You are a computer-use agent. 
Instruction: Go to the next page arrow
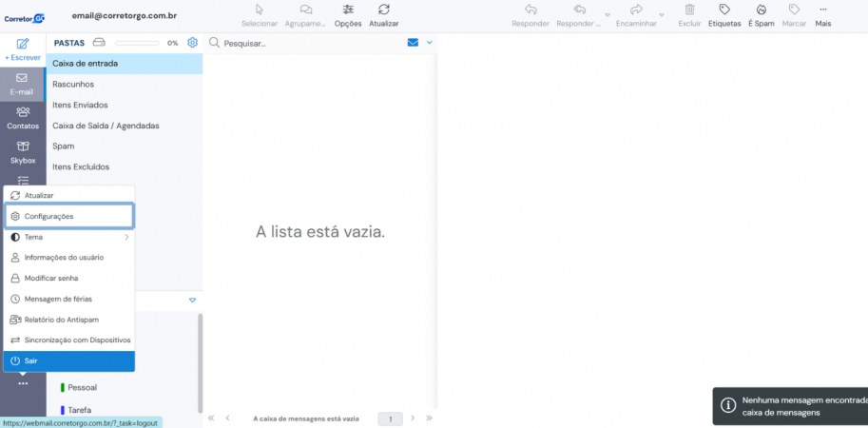pos(413,418)
